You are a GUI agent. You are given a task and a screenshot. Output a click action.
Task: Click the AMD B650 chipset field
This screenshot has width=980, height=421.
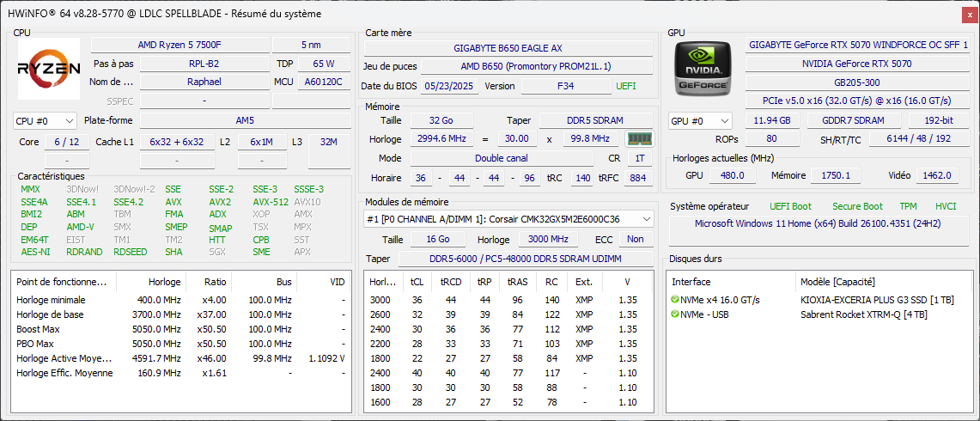pyautogui.click(x=536, y=66)
